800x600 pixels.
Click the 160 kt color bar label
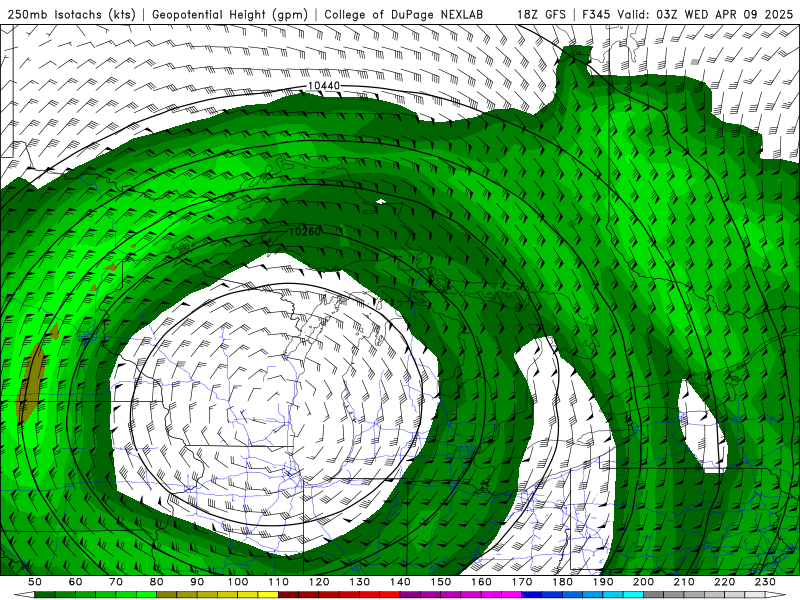tap(481, 582)
